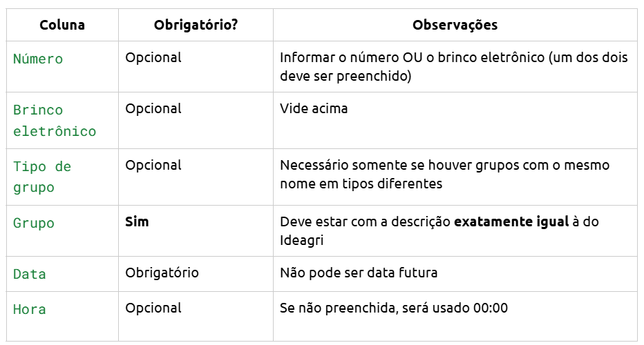Select the Data column name
Screen dimensions: 644x345
tap(30, 274)
